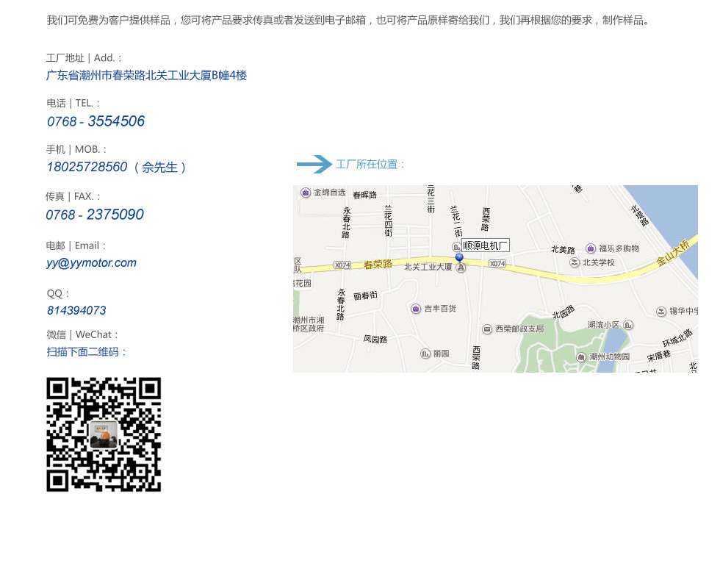This screenshot has width=720, height=588.
Task: Click the 工厂所在位置 heading text
Action: click(x=370, y=164)
